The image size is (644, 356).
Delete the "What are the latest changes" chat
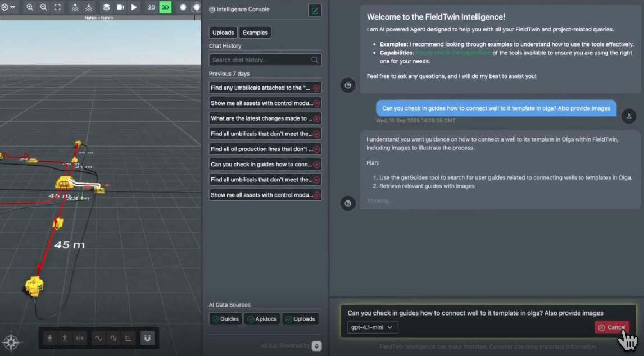click(x=316, y=118)
